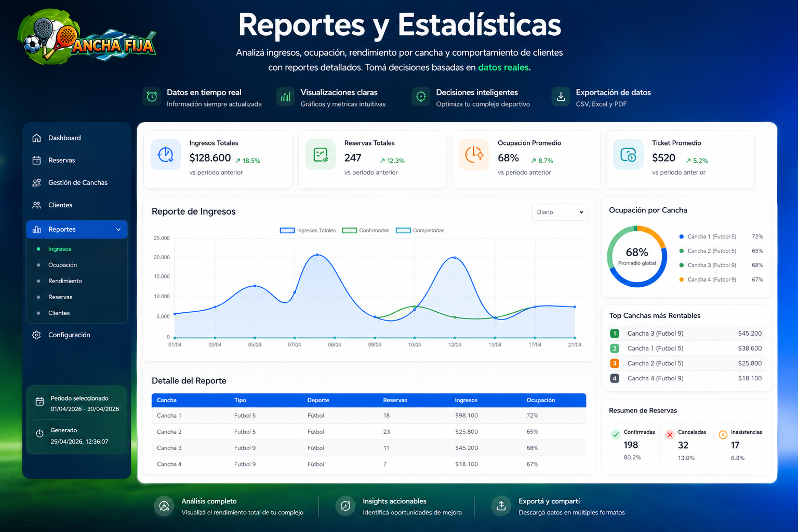Click the Reservas calendar icon in sidebar
This screenshot has height=532, width=798.
(36, 160)
